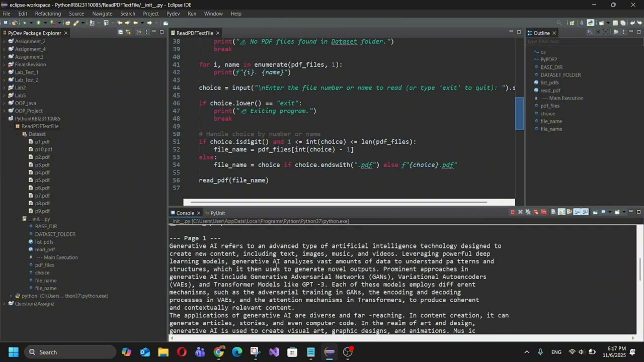Sort the Outline view alphabetically
Image resolution: width=644 pixels, height=362 pixels.
click(590, 32)
